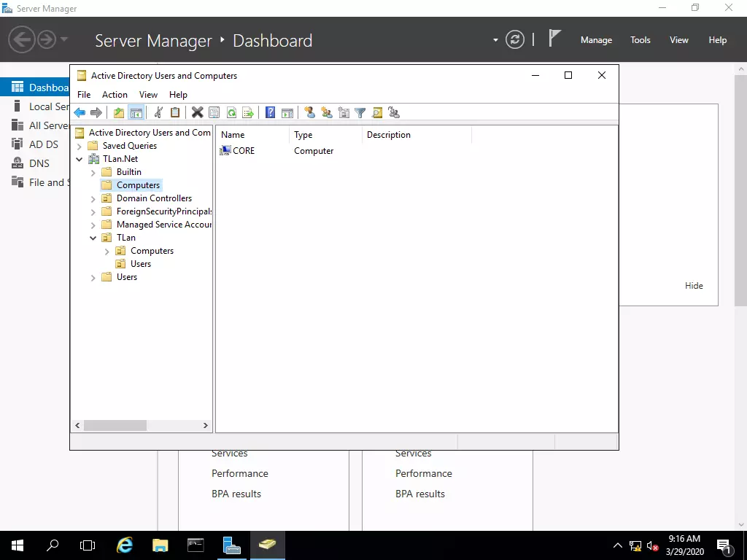Open the File menu in ADUC
Screen dimensions: 747x560
(x=84, y=94)
